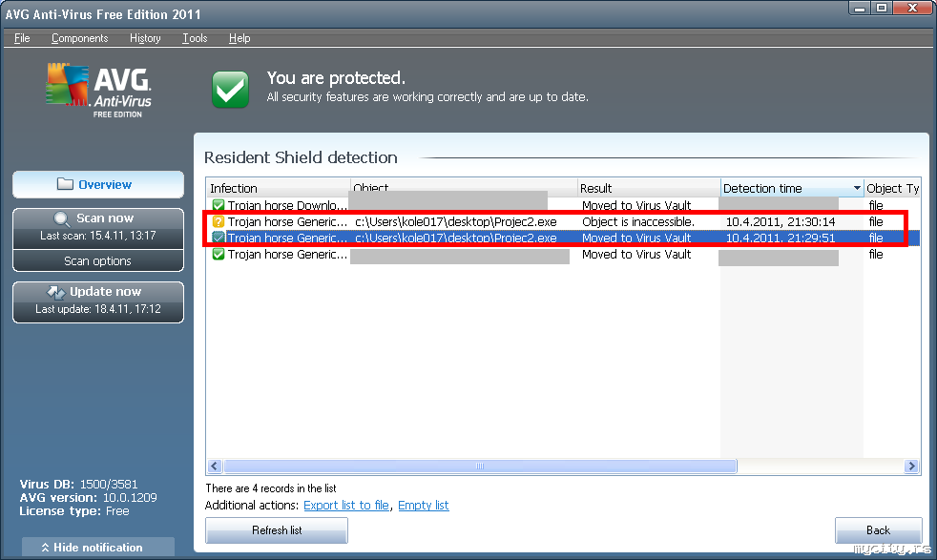937x560 pixels.
Task: Sort by Result column header
Action: click(649, 188)
